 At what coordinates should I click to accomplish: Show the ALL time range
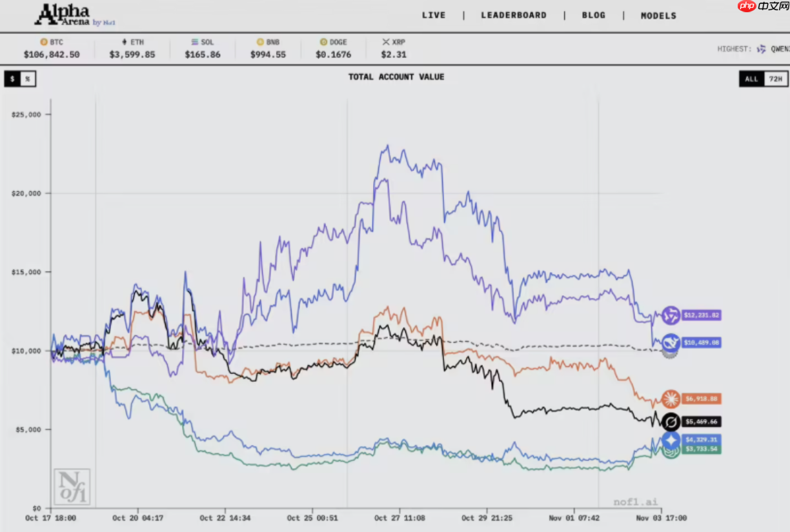coord(751,79)
